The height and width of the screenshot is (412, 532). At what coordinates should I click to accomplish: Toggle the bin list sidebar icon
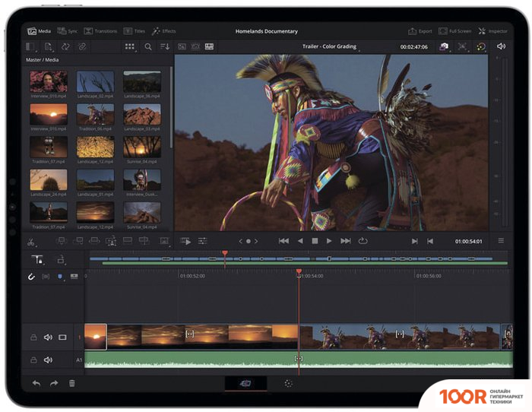click(31, 46)
